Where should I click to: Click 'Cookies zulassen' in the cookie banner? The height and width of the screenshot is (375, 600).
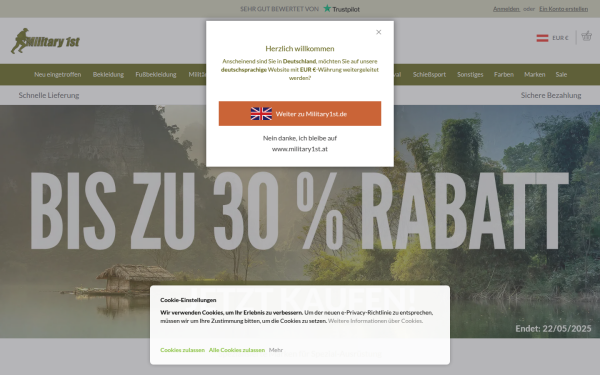coord(183,350)
